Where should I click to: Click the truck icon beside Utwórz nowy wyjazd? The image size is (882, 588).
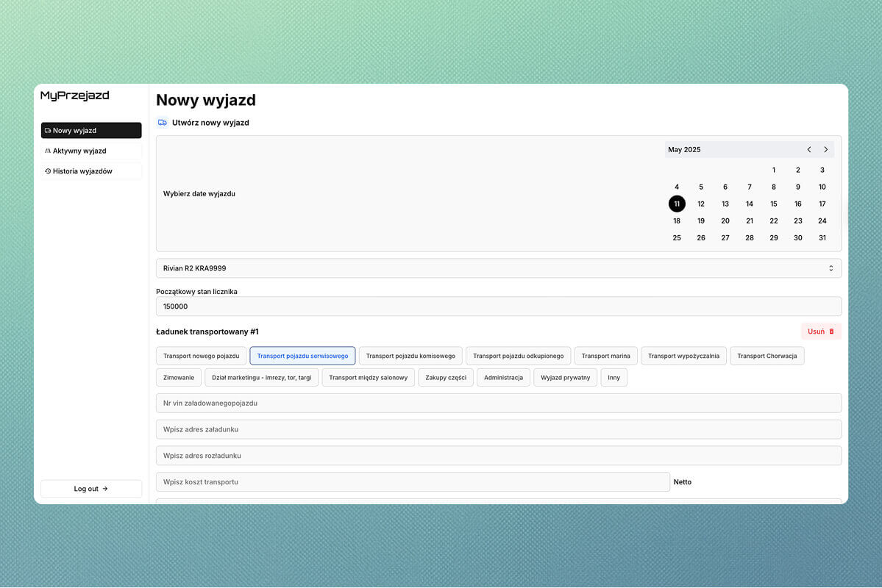coord(163,123)
